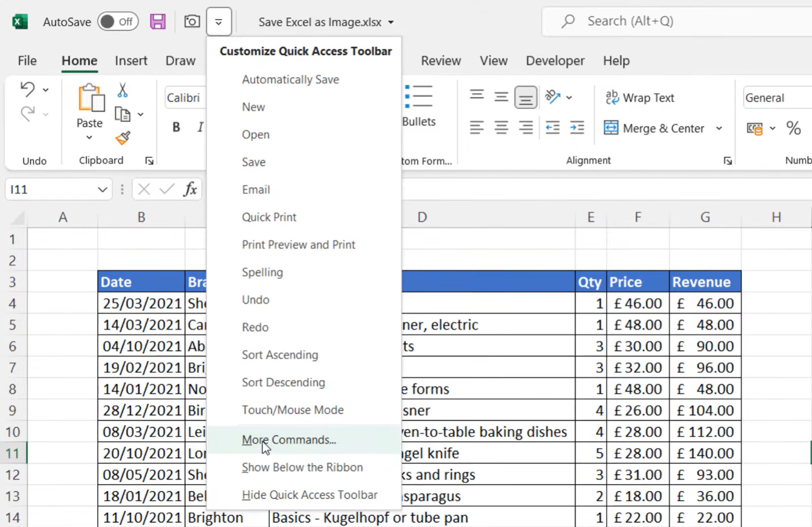
Task: Click the Increase Indent icon
Action: point(577,128)
